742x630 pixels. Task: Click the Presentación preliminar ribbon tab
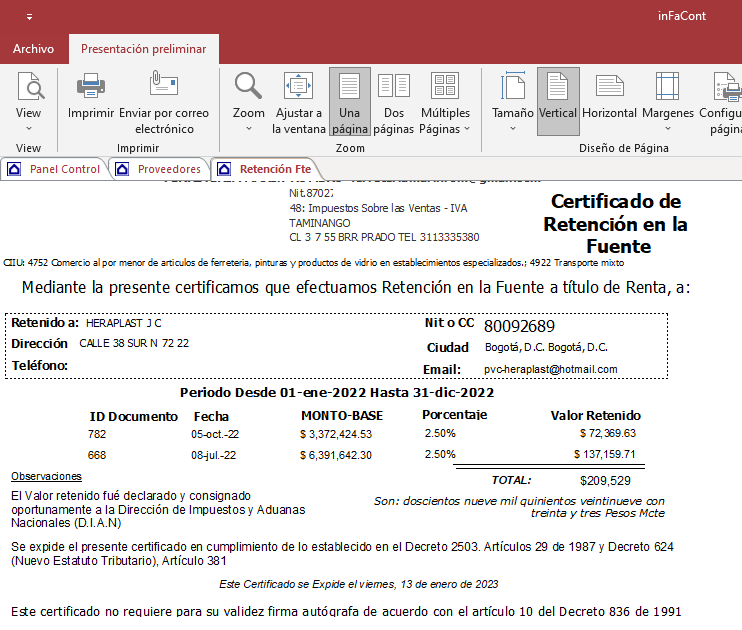tap(143, 49)
